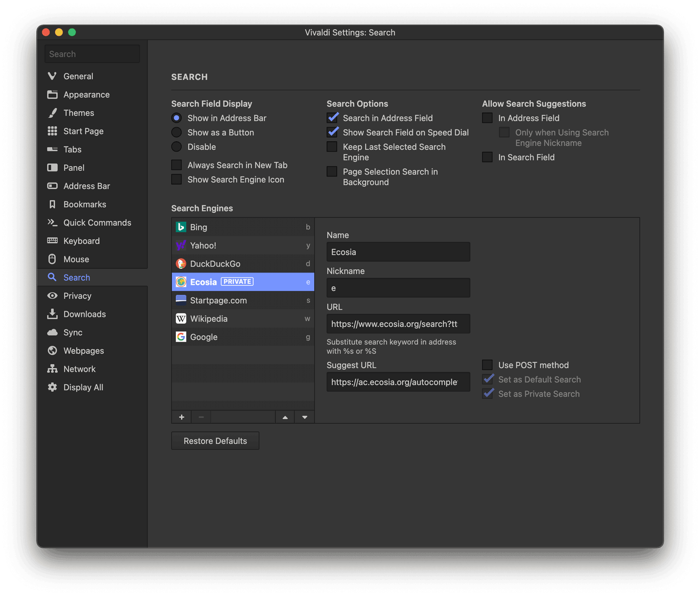Click the Suggest URL field
Viewport: 700px width, 596px height.
(x=398, y=382)
